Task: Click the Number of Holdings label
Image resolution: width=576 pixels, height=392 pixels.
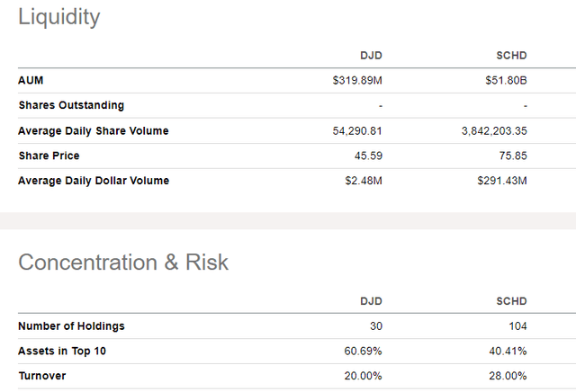Action: coord(71,326)
